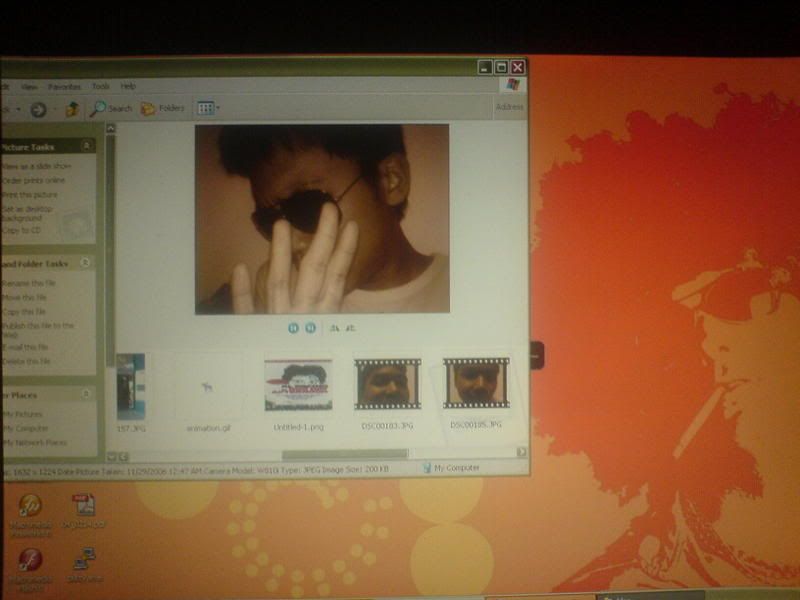This screenshot has width=800, height=600.
Task: Collapse the Picture Tasks panel
Action: 86,146
